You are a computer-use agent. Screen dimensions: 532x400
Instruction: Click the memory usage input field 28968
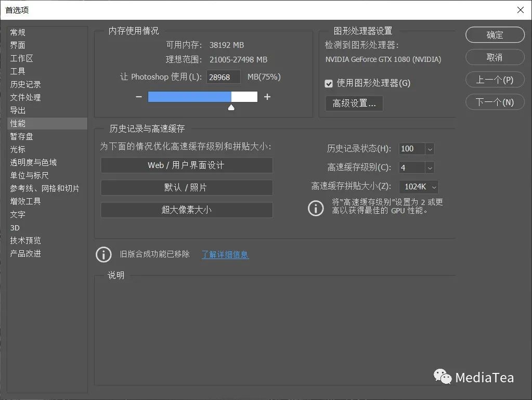click(224, 77)
